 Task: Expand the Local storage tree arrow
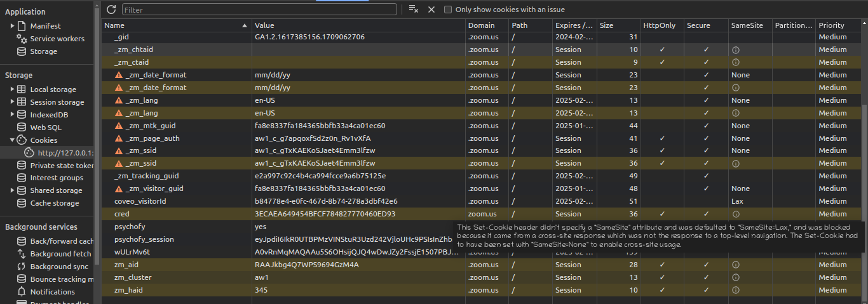[12, 89]
